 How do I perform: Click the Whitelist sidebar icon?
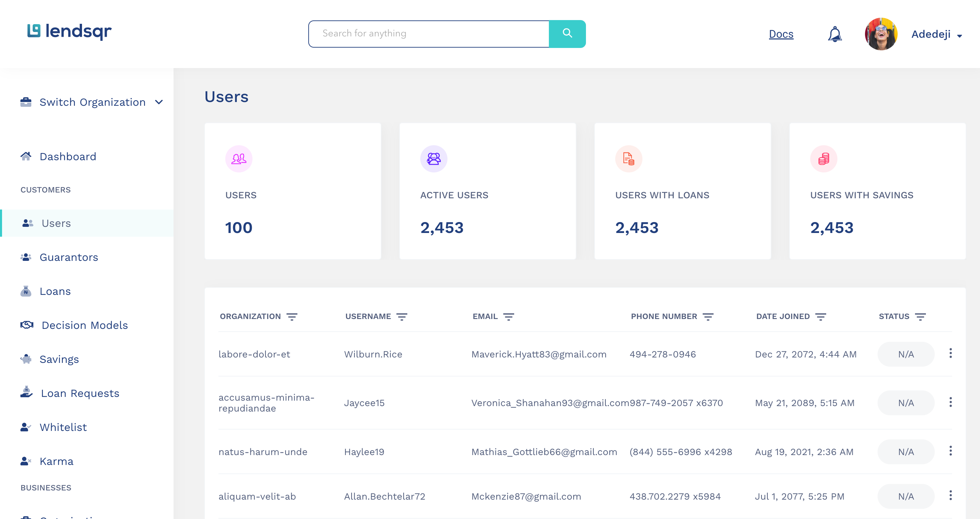26,427
